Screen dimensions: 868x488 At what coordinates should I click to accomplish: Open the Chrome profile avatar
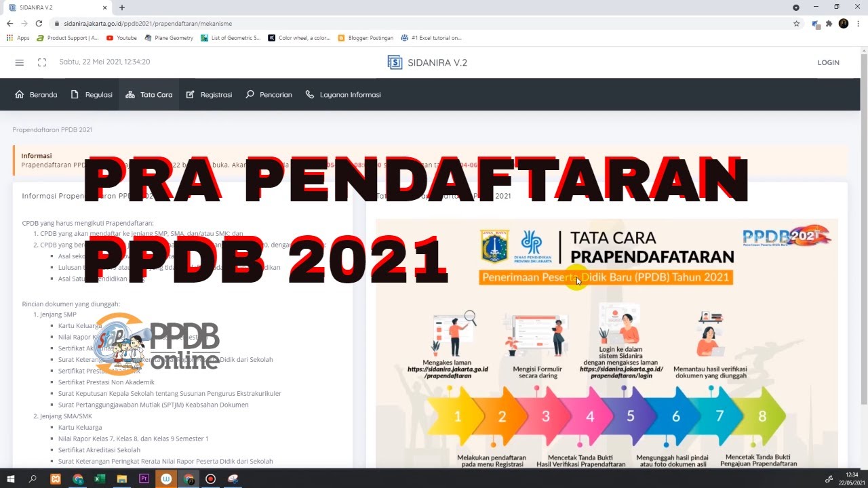point(844,23)
